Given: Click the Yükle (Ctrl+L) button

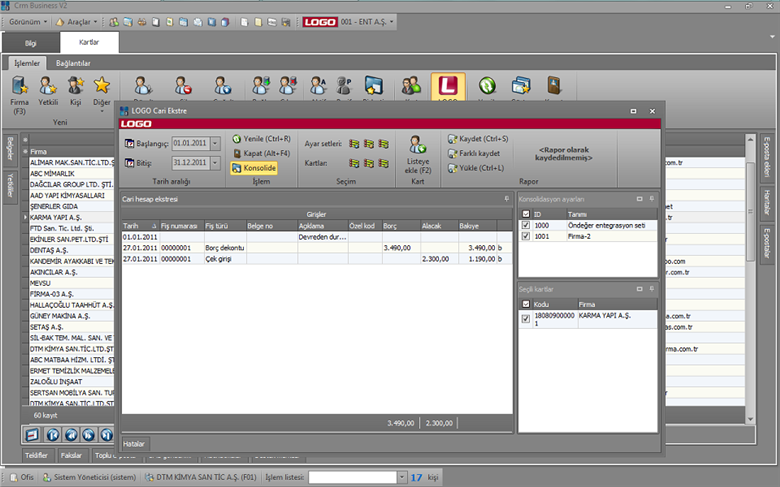Looking at the screenshot, I should coord(476,168).
